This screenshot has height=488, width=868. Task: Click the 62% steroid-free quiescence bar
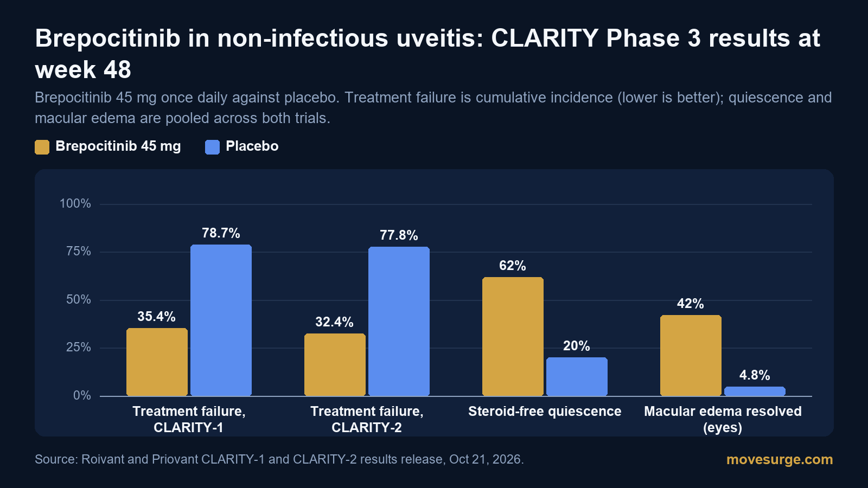click(513, 336)
